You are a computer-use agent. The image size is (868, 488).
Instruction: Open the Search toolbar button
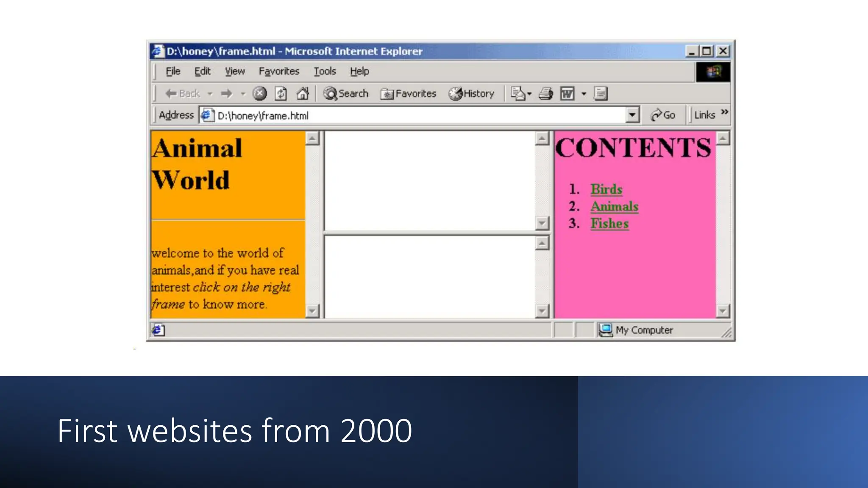[x=346, y=94]
